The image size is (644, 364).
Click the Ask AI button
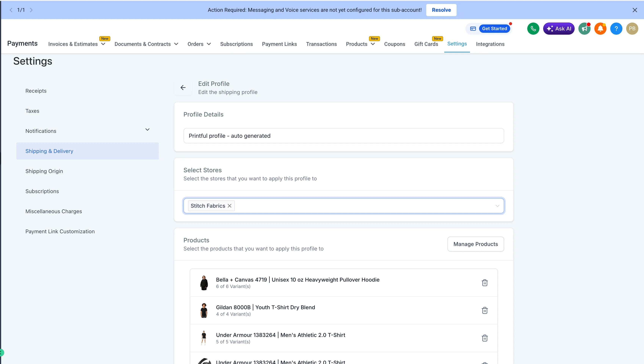(x=559, y=28)
